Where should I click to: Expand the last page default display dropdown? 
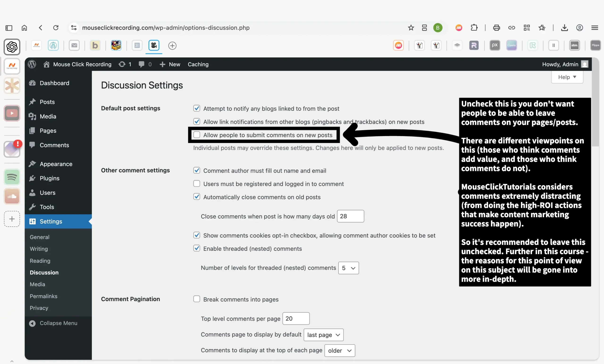323,335
